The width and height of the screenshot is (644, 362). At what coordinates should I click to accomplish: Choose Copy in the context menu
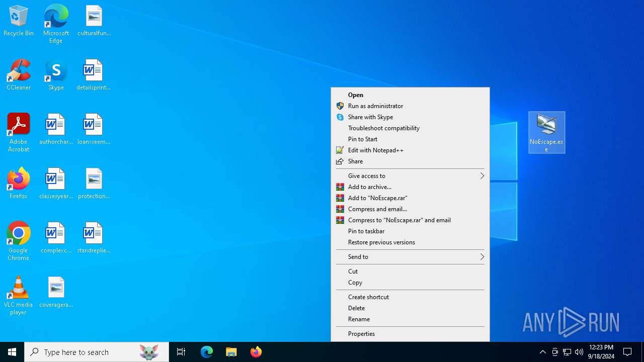[x=410, y=283]
